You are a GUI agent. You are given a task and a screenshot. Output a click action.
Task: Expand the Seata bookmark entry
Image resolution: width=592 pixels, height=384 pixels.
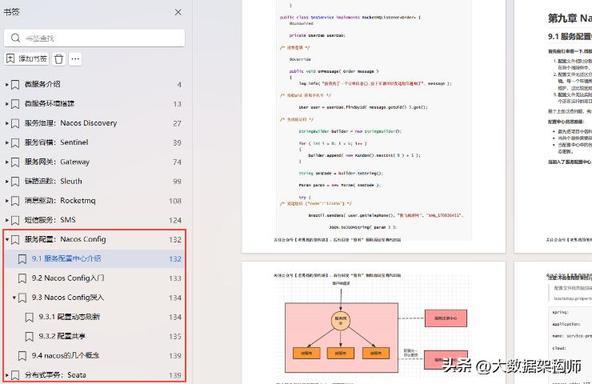pyautogui.click(x=6, y=375)
